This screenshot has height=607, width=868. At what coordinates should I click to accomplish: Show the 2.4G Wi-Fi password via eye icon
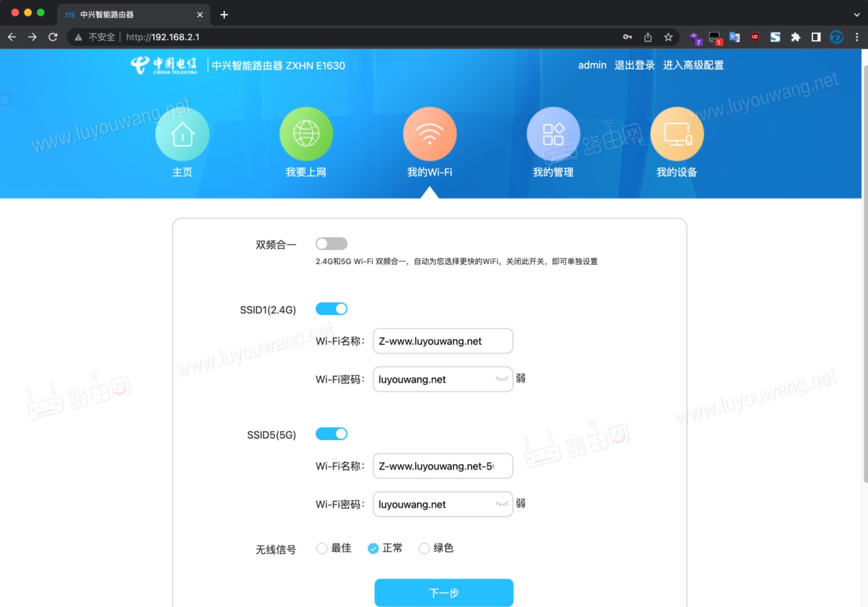click(x=501, y=379)
